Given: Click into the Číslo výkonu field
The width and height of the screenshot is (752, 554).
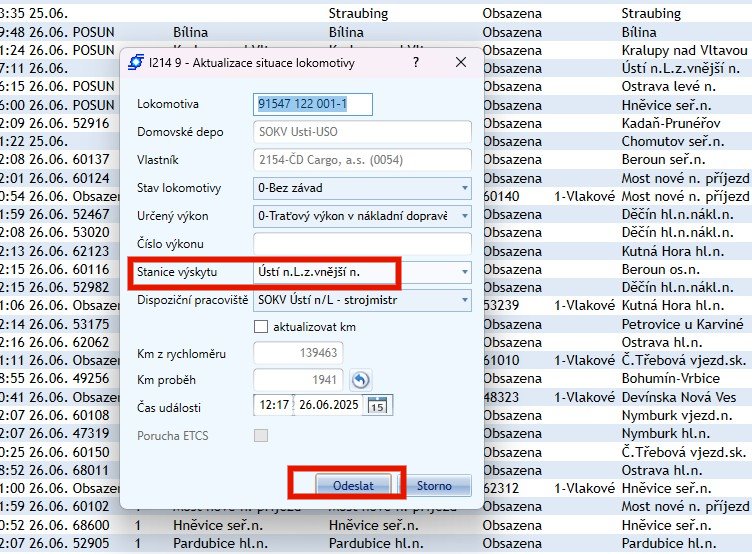Looking at the screenshot, I should [x=361, y=243].
